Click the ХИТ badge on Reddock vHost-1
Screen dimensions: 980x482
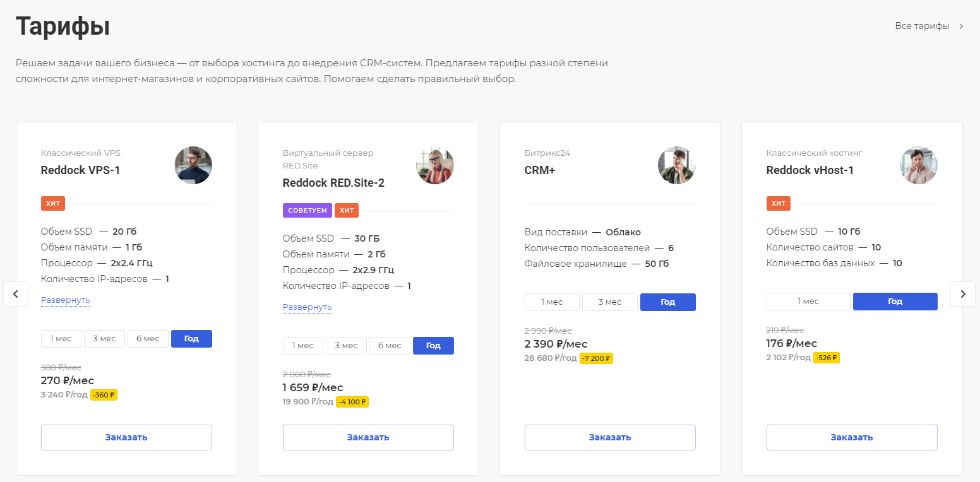[779, 204]
